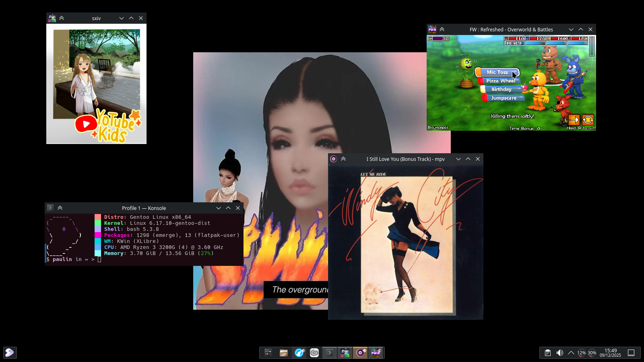The image size is (644, 362).
Task: Open the FW:R window menu icon
Action: pos(432,29)
